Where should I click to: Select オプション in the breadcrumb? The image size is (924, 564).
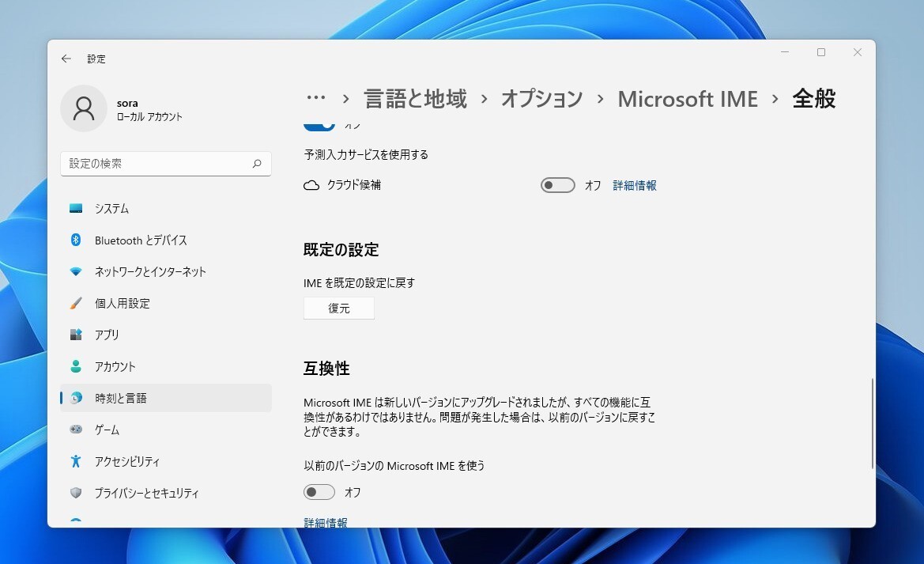541,99
